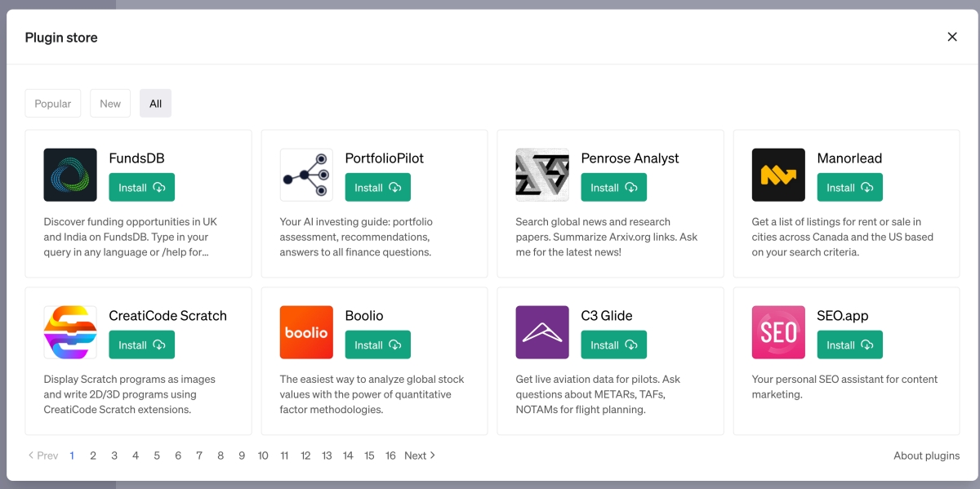
Task: Install the SEO.app plugin
Action: point(849,345)
